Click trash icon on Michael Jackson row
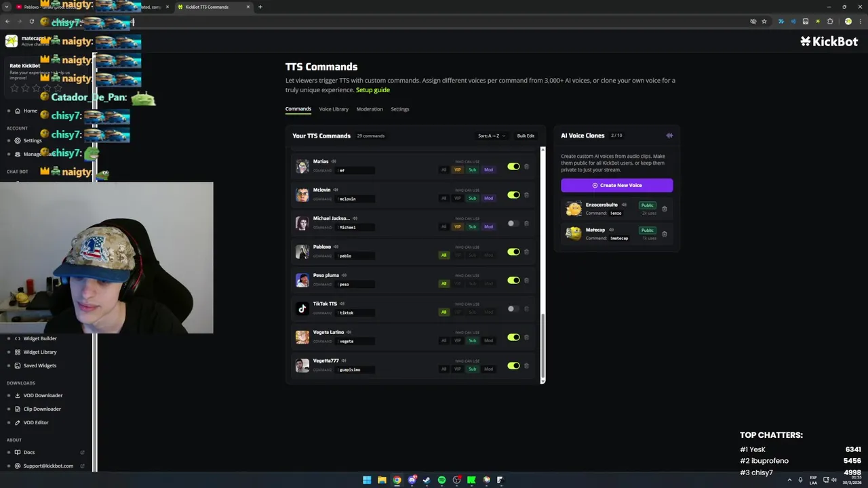 click(x=526, y=223)
